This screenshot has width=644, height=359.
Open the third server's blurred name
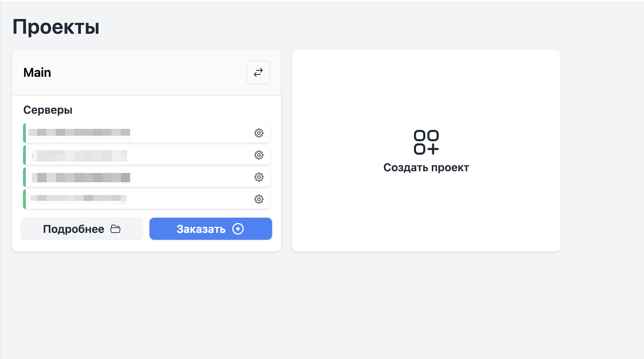81,177
